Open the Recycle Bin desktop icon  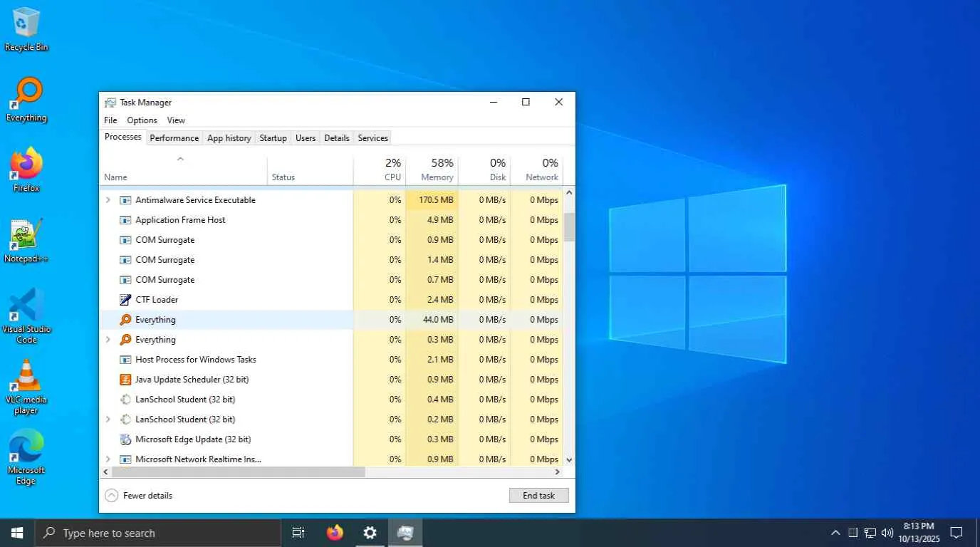(26, 29)
